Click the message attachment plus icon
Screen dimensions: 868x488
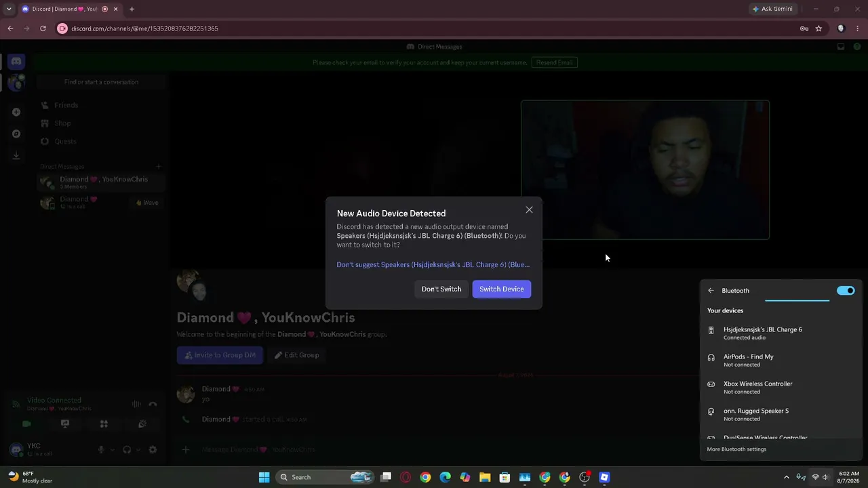[x=185, y=449]
